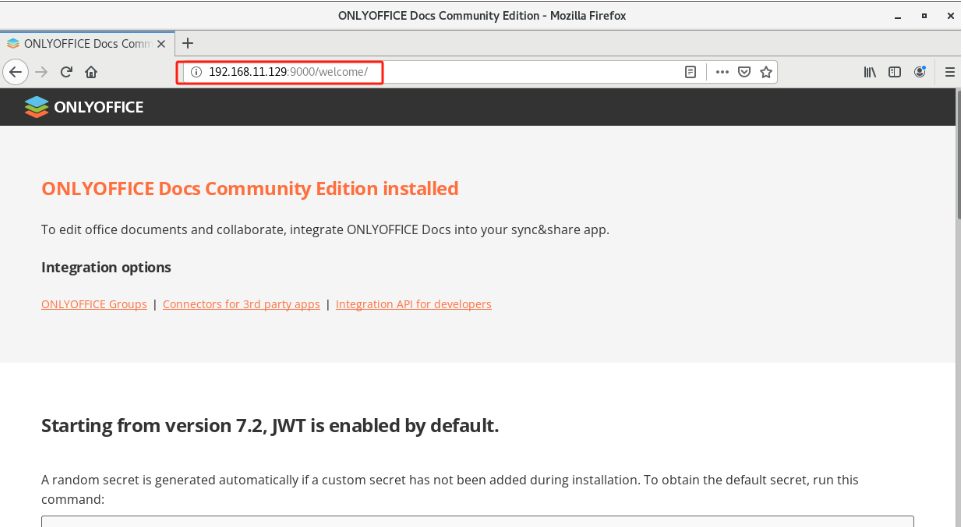The image size is (963, 527).
Task: Bookmark this page with the star
Action: [766, 72]
